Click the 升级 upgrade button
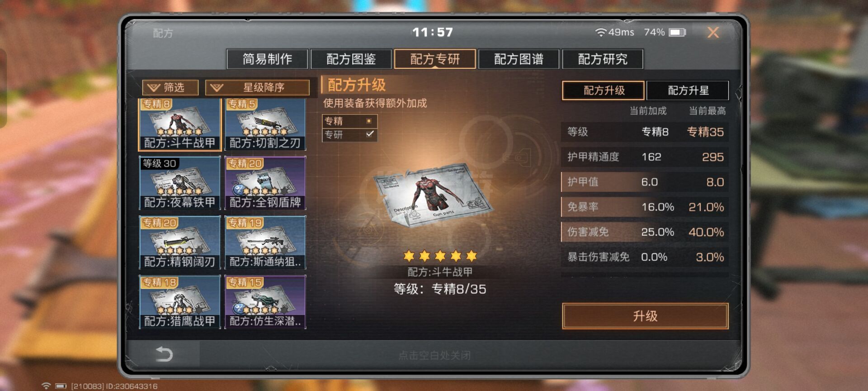868x391 pixels. coord(645,316)
